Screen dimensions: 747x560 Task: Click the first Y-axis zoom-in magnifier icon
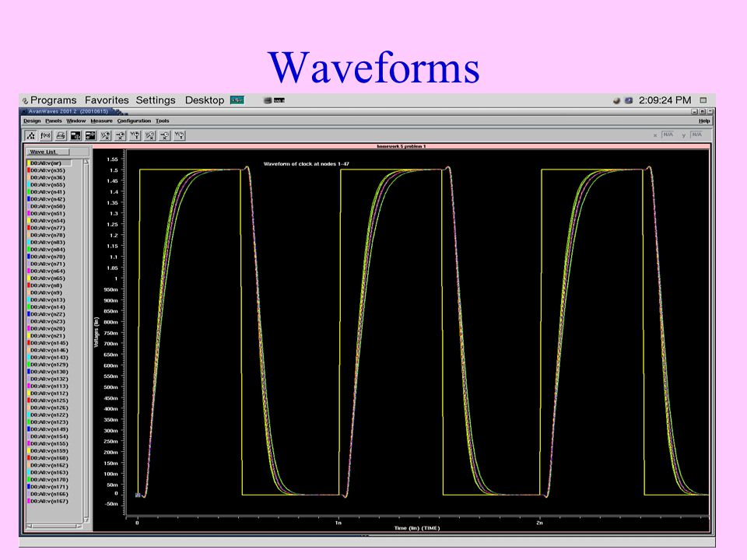click(135, 135)
